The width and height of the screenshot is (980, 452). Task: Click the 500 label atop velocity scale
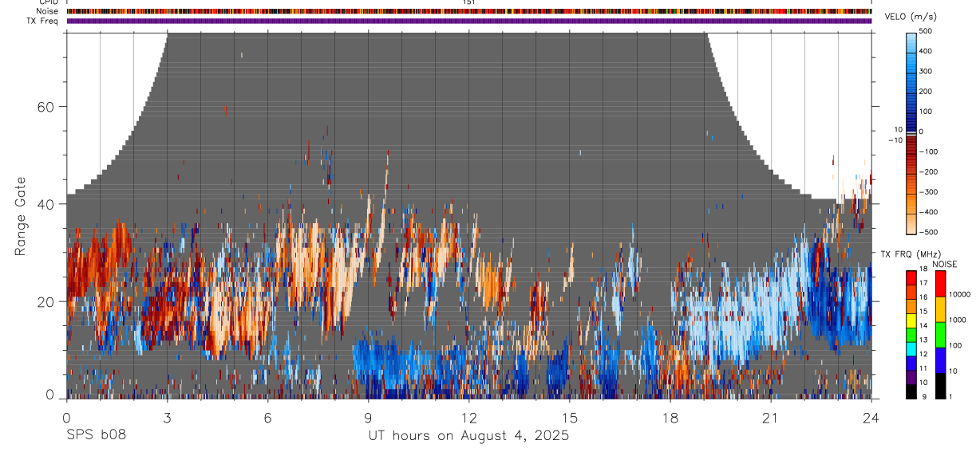click(926, 31)
